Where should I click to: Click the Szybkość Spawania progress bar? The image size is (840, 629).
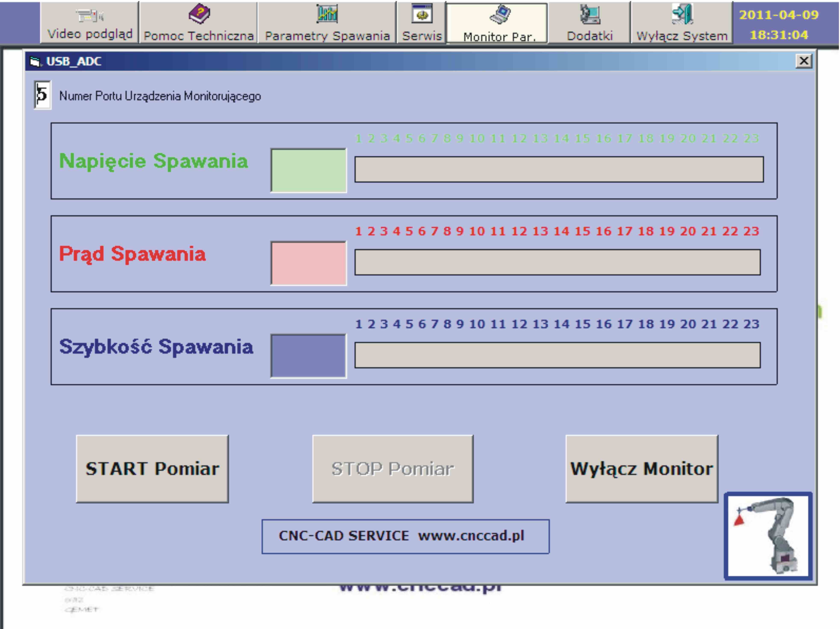tap(557, 355)
